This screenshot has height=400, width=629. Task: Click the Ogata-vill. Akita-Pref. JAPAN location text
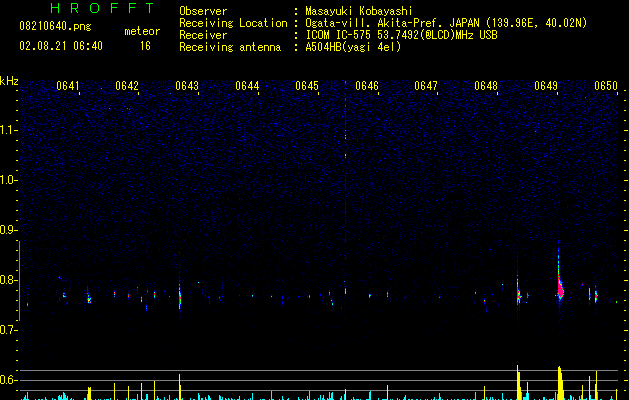point(446,23)
